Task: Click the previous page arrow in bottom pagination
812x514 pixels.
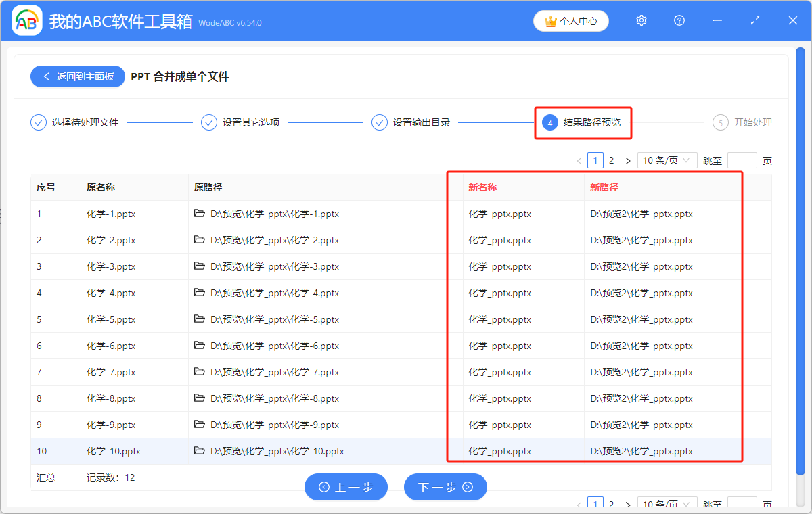Action: 579,504
